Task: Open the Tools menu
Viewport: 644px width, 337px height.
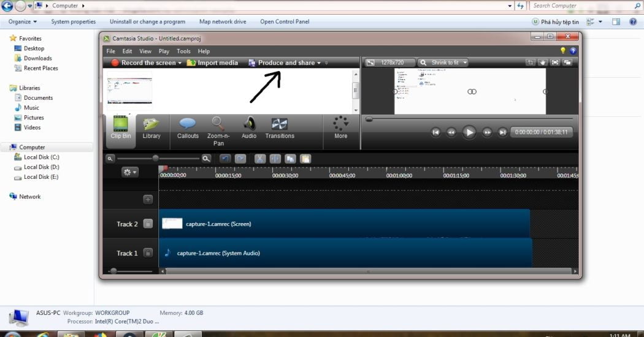Action: (x=183, y=51)
